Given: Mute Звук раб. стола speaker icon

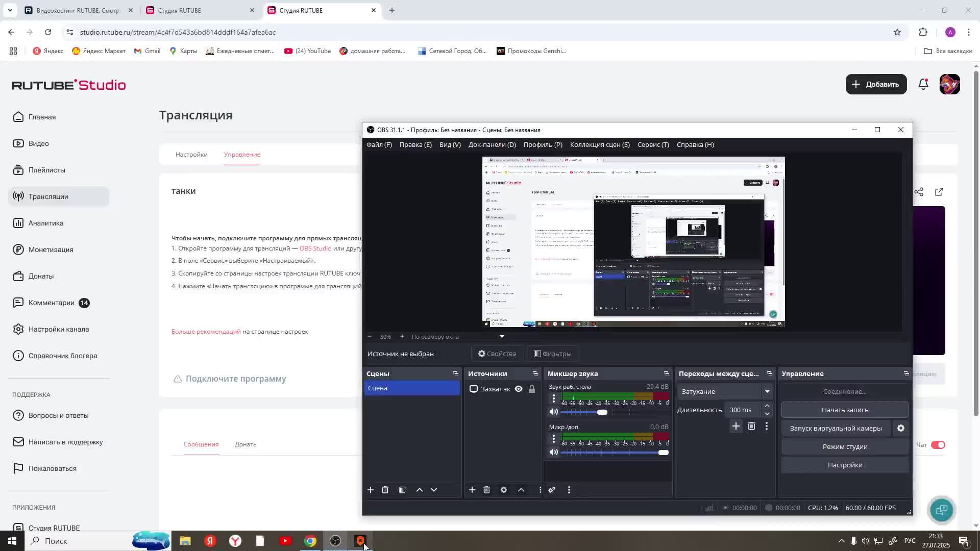Looking at the screenshot, I should click(554, 412).
